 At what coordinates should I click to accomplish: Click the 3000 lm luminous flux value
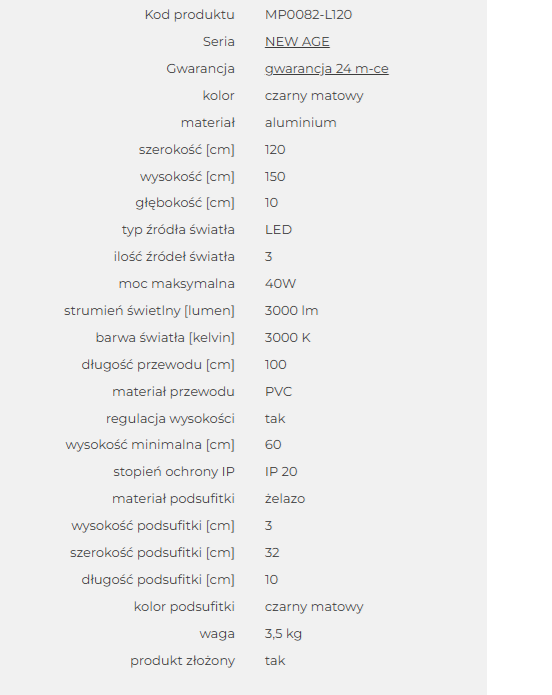click(291, 311)
